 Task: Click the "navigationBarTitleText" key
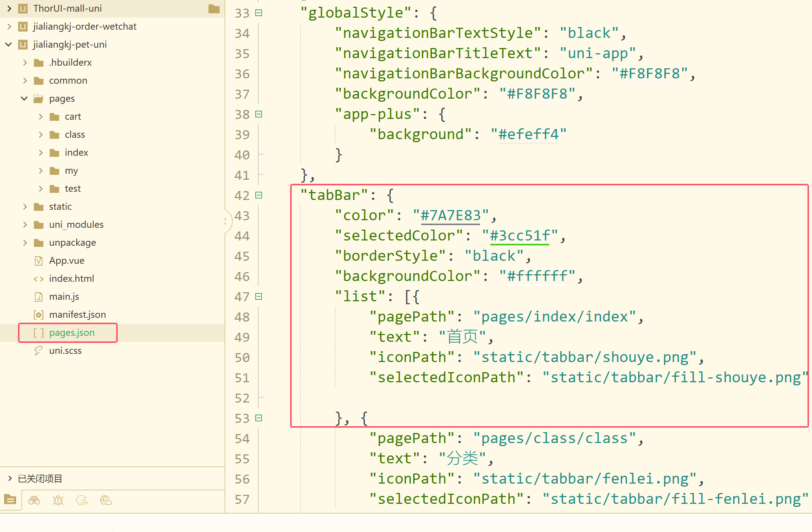[438, 53]
